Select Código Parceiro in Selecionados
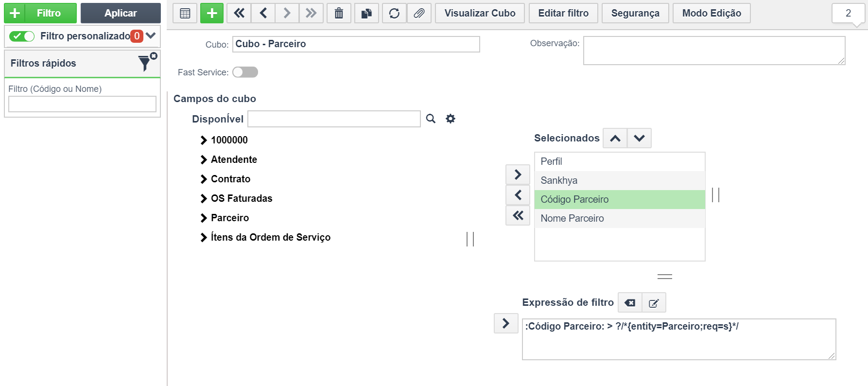 pos(620,199)
